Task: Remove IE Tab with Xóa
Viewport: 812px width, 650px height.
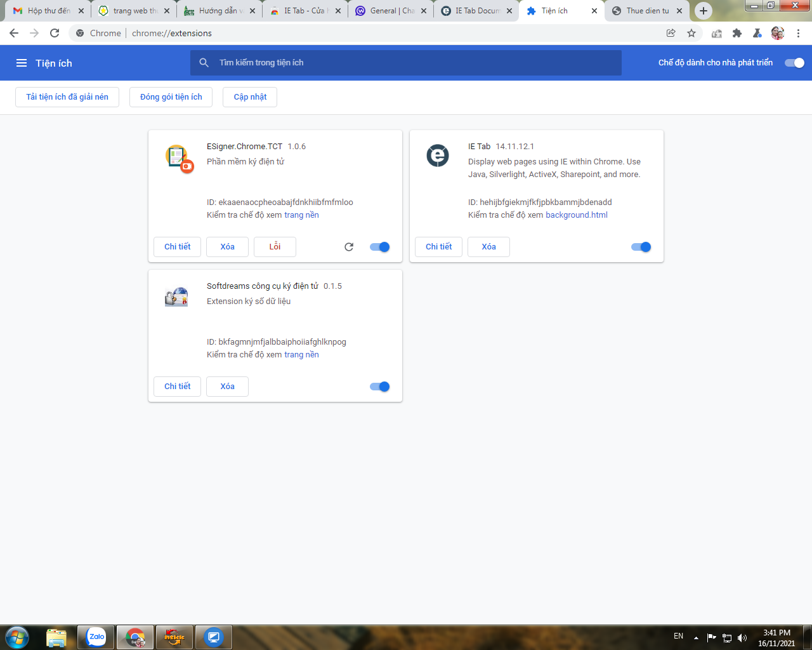Action: click(488, 247)
